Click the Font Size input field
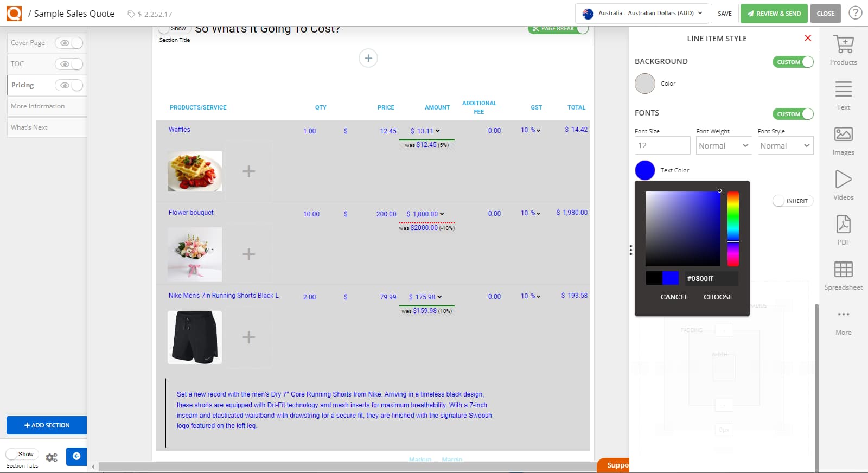Screen dimensions: 868x473 662,145
